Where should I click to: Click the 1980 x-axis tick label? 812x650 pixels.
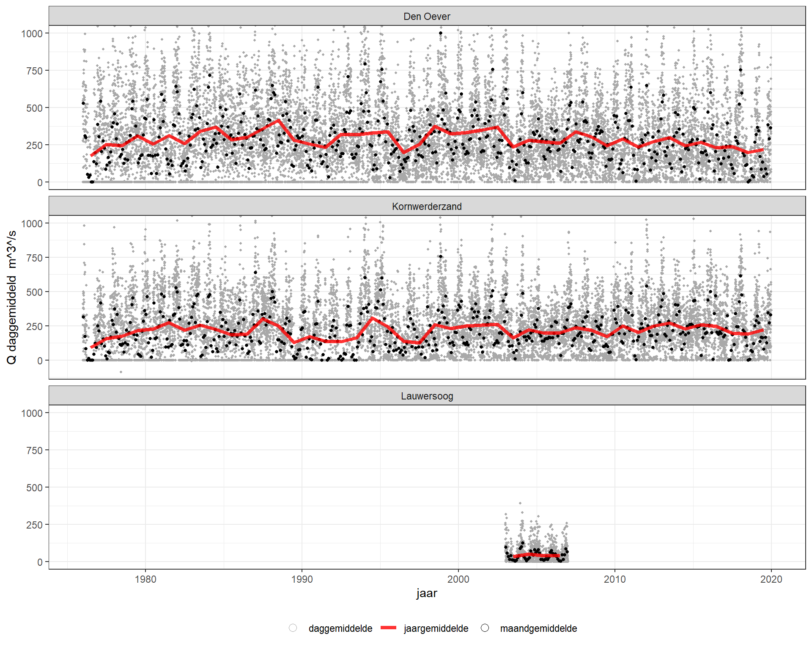coord(145,579)
